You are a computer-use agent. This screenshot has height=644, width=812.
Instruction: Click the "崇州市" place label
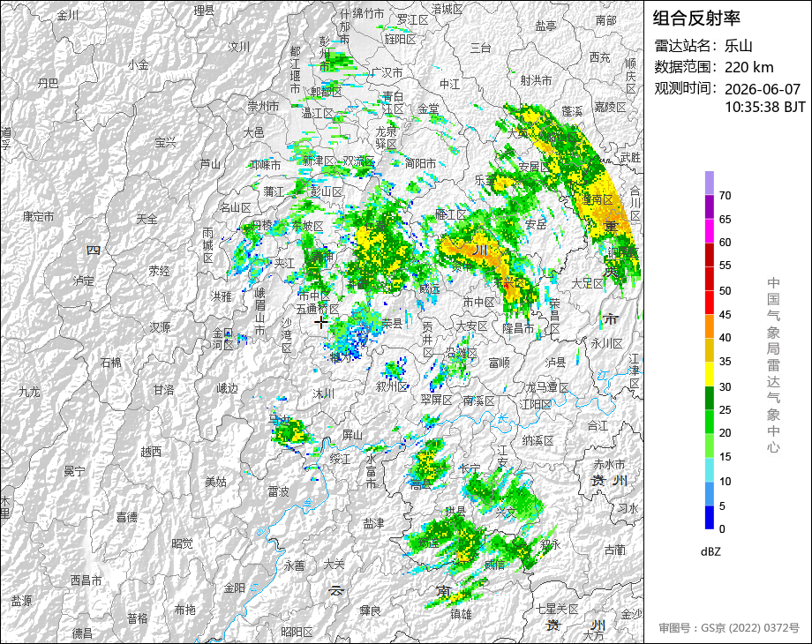click(263, 106)
